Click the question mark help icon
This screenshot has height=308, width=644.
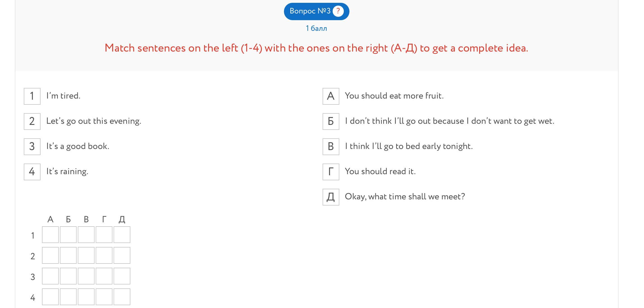click(x=338, y=11)
